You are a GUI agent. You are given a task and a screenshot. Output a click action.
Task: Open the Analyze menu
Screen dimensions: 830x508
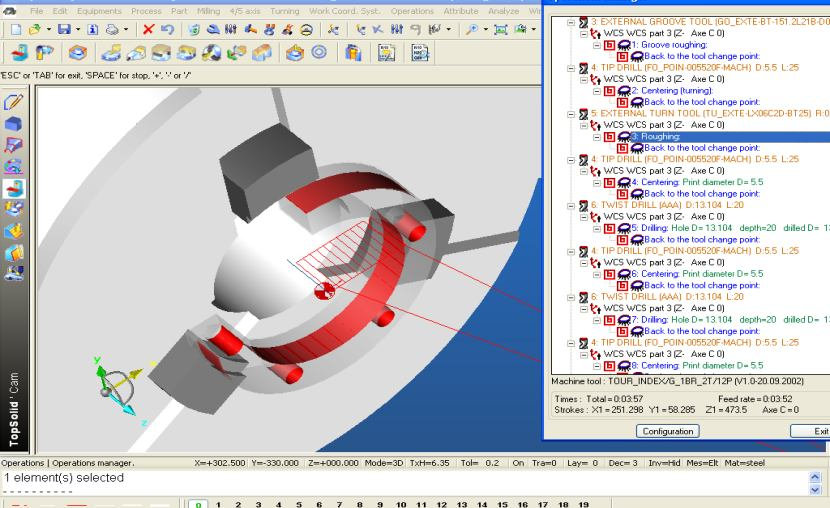(503, 11)
